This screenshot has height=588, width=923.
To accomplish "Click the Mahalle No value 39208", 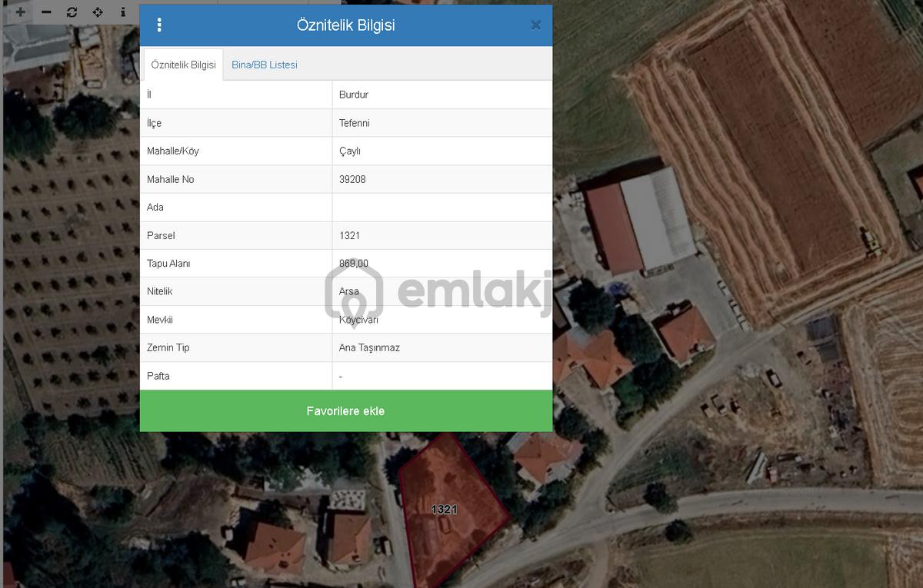I will coord(352,179).
